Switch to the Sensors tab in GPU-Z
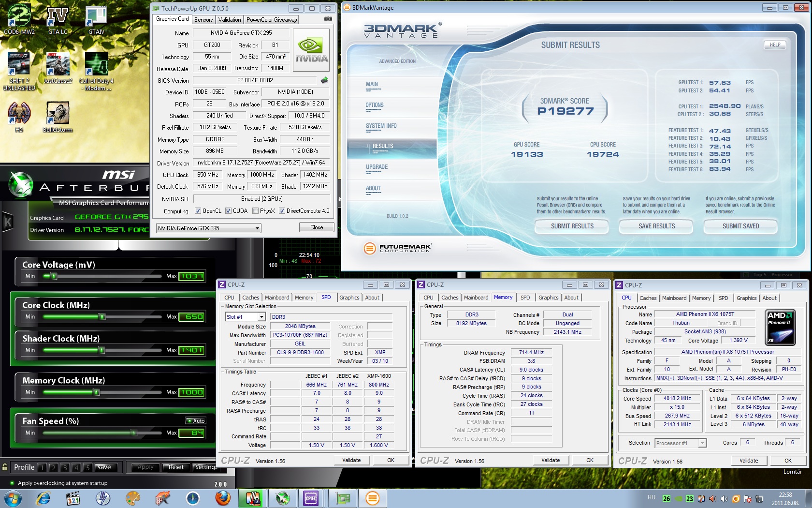Image resolution: width=812 pixels, height=508 pixels. point(203,19)
